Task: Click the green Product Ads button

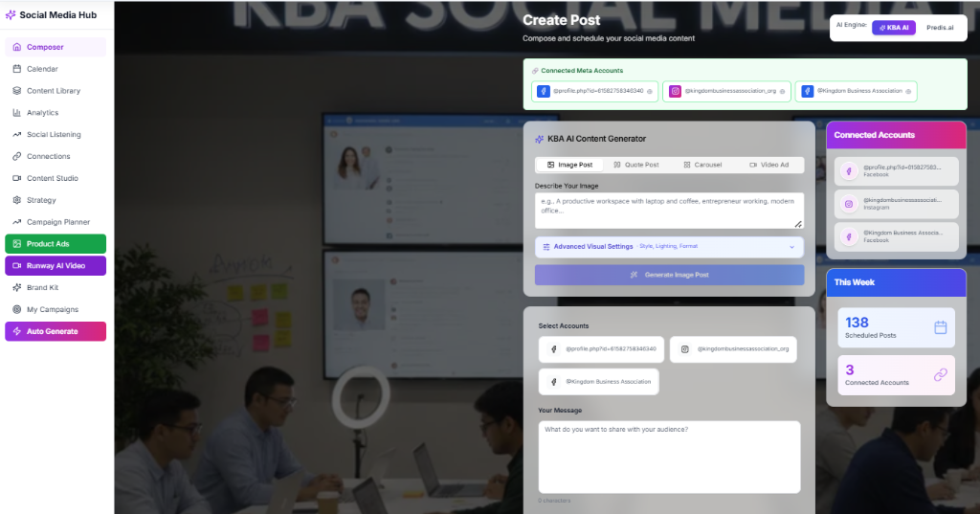Action: click(56, 244)
